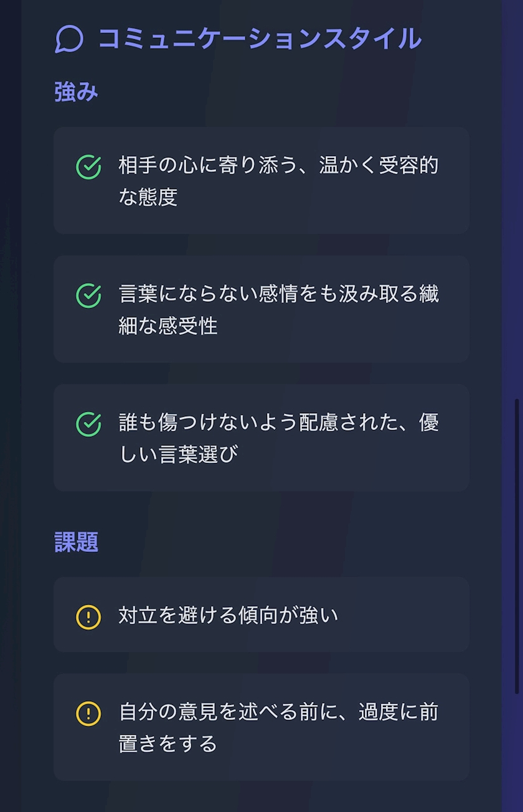Click the green check icon beside 言葉にならない感情
Image resolution: width=523 pixels, height=812 pixels.
(x=88, y=296)
